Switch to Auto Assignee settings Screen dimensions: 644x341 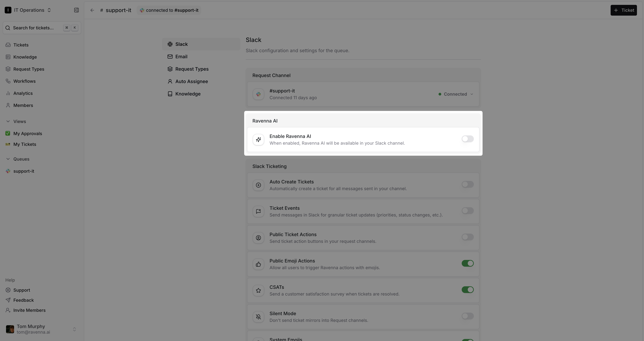201,81
